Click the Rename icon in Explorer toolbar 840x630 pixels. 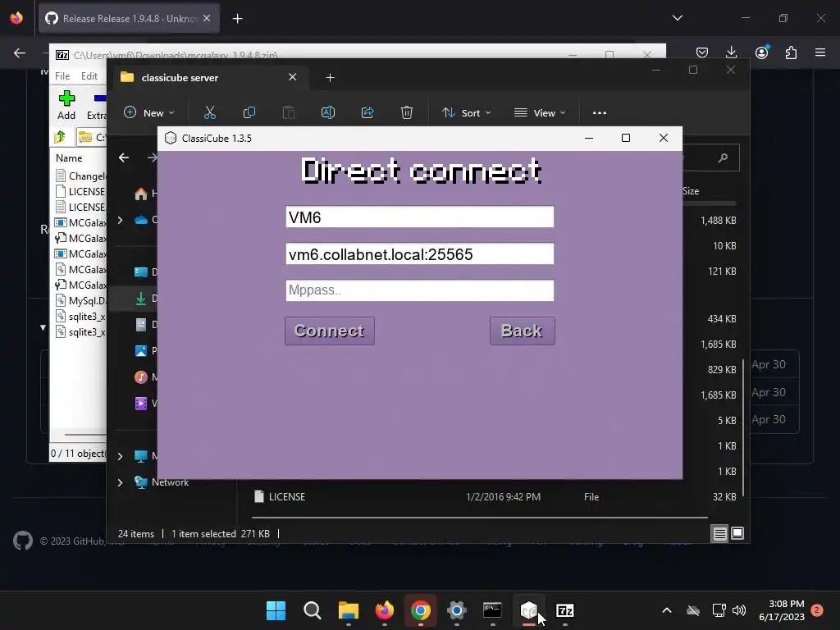(x=328, y=112)
